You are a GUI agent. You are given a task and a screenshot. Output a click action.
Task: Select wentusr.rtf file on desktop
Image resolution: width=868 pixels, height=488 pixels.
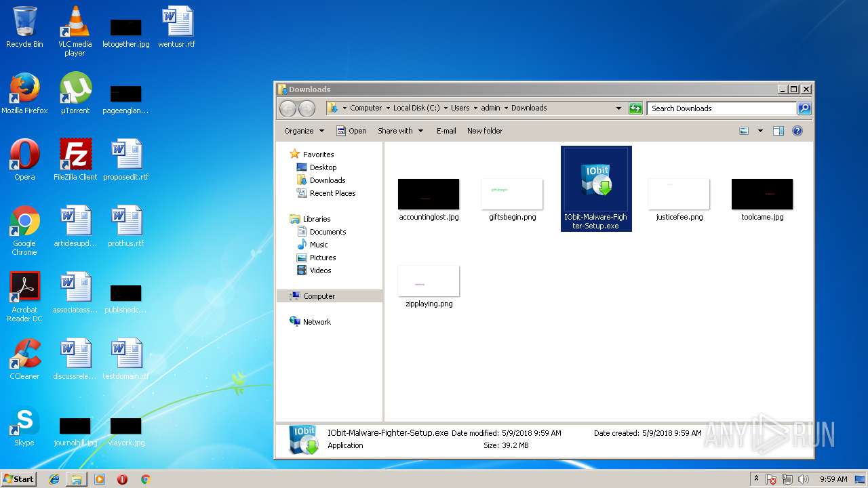coord(176,28)
